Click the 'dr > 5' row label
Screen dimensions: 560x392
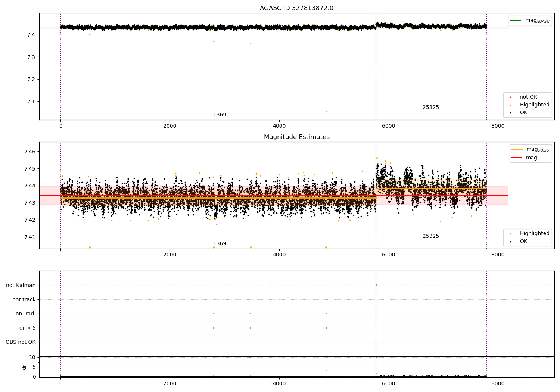point(28,328)
